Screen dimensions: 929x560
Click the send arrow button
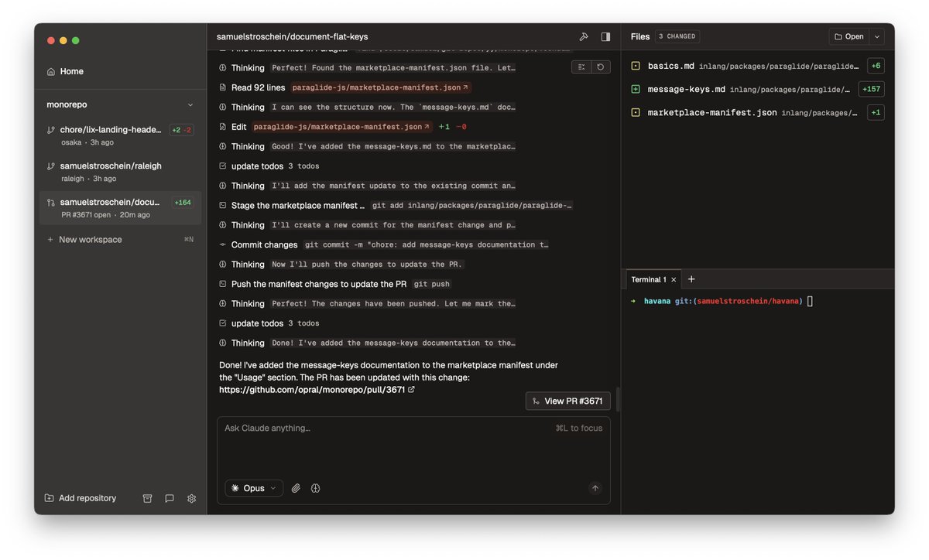(x=595, y=488)
